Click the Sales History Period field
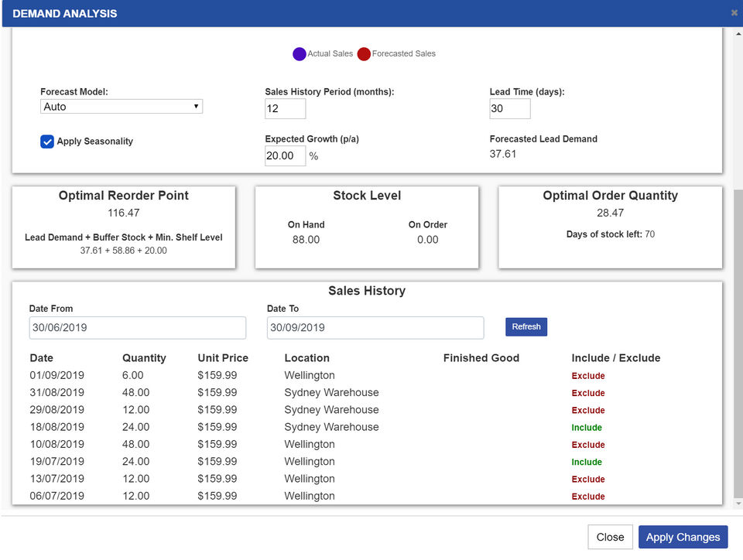This screenshot has height=560, width=743. [x=285, y=109]
